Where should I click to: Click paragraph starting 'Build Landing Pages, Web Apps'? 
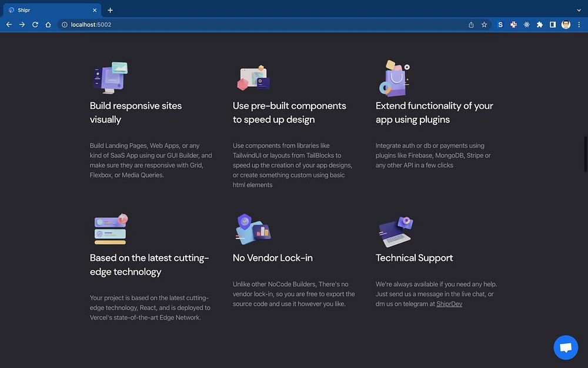151,160
